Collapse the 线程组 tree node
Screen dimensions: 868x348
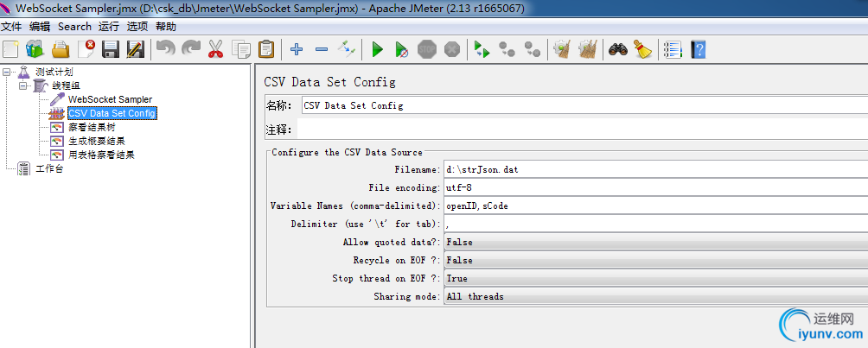[22, 85]
